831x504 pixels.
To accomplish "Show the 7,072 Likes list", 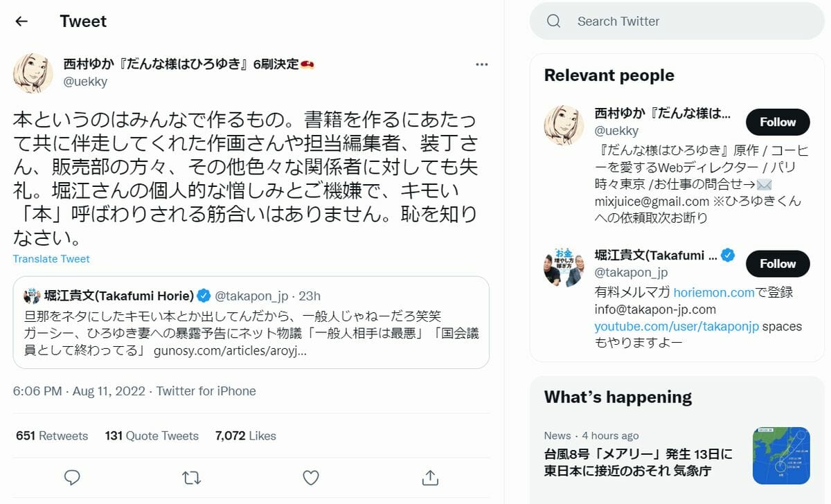I will (246, 436).
